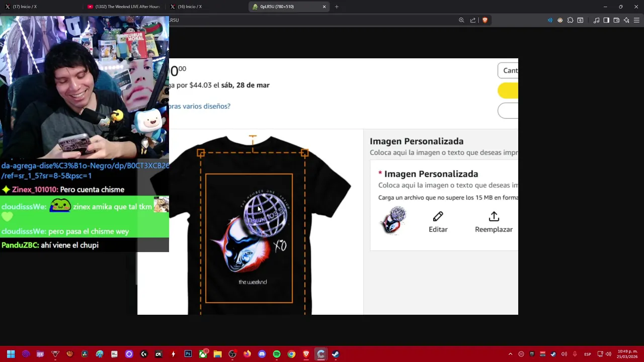Click the Steam system tray icon
The image size is (644, 362).
pyautogui.click(x=553, y=354)
